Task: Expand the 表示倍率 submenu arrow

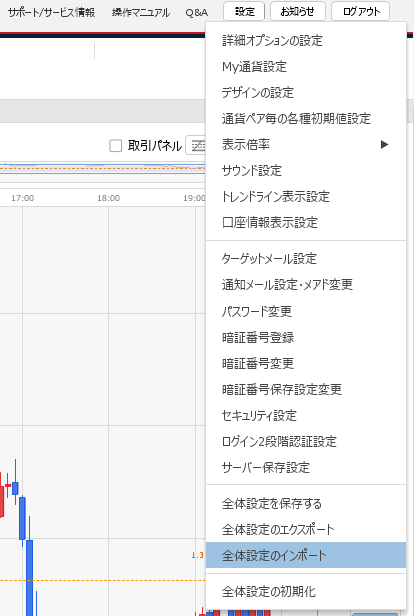Action: 384,145
